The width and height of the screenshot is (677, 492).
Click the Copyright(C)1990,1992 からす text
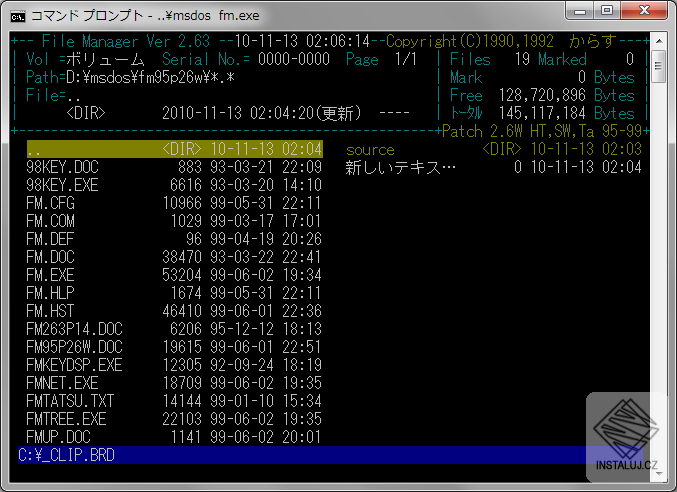click(x=501, y=41)
